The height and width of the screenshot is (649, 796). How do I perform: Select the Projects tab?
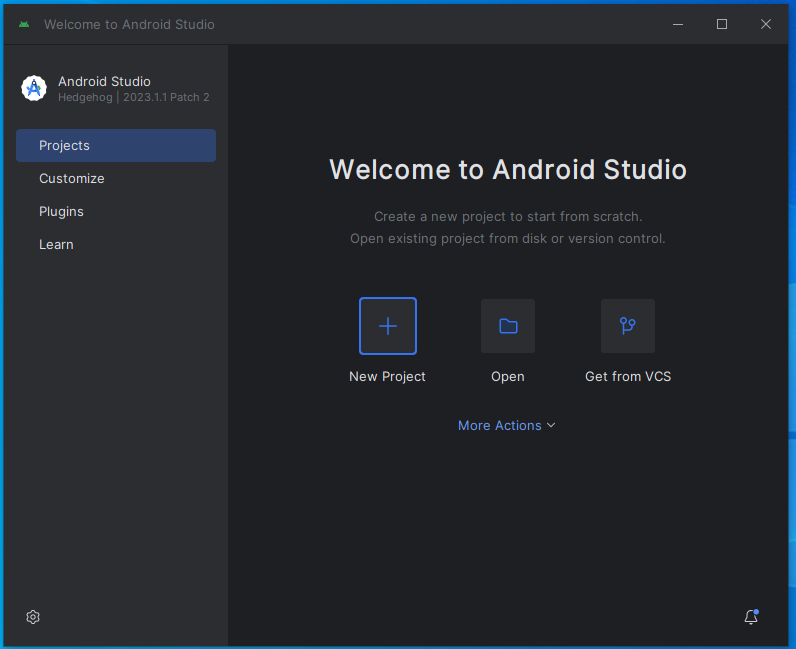tap(116, 145)
